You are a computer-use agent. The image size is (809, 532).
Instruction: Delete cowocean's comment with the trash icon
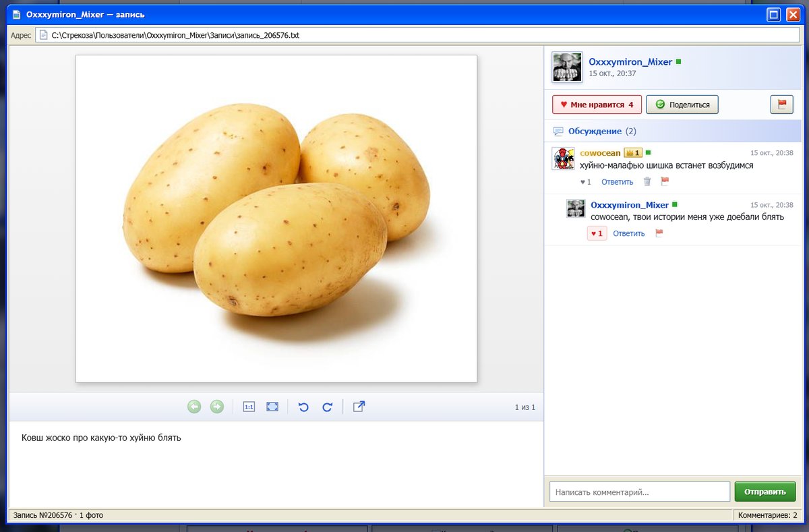click(647, 181)
